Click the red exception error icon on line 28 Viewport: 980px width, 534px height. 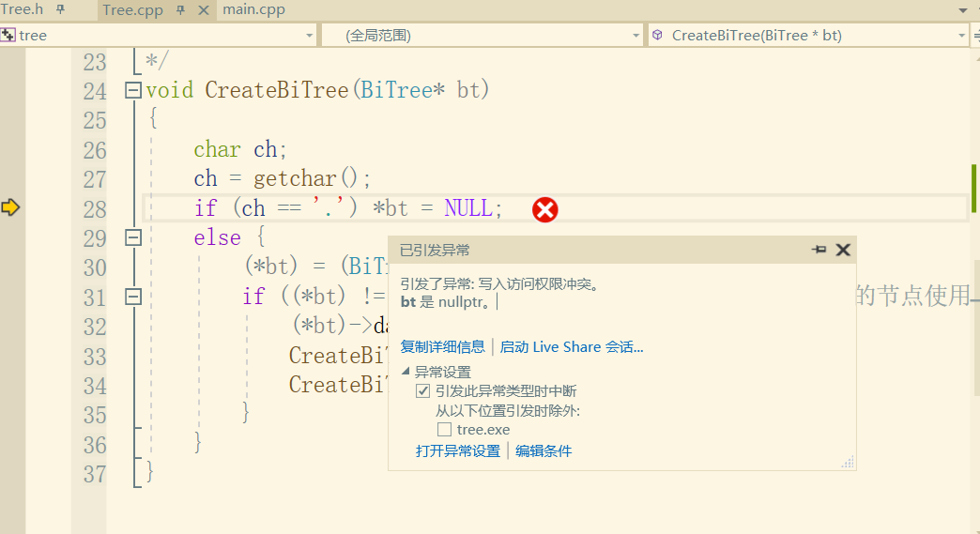pos(545,210)
